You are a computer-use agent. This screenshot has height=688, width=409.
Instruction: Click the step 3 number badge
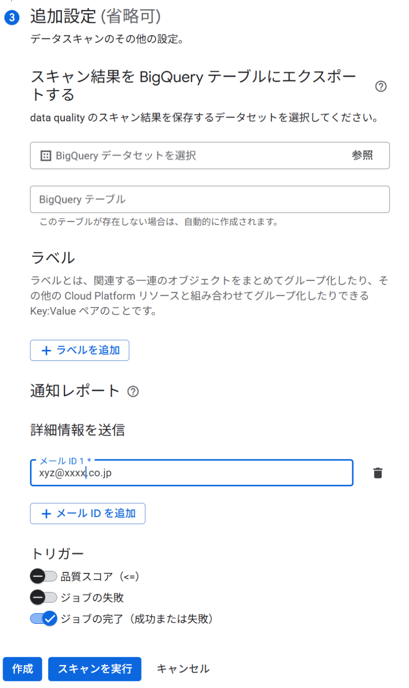point(12,18)
